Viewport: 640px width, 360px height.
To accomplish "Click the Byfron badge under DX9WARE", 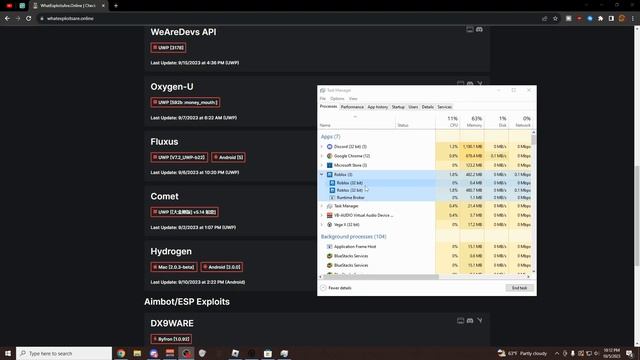I will tap(171, 339).
